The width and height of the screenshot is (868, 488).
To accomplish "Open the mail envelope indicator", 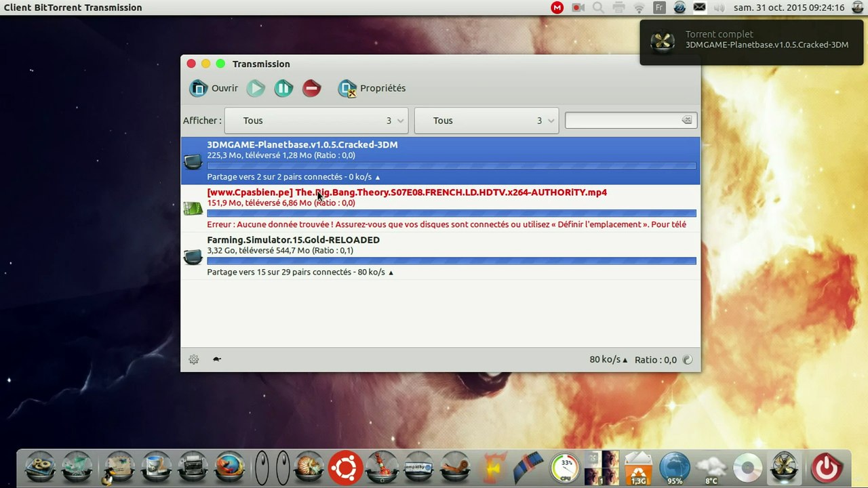I will (x=699, y=7).
